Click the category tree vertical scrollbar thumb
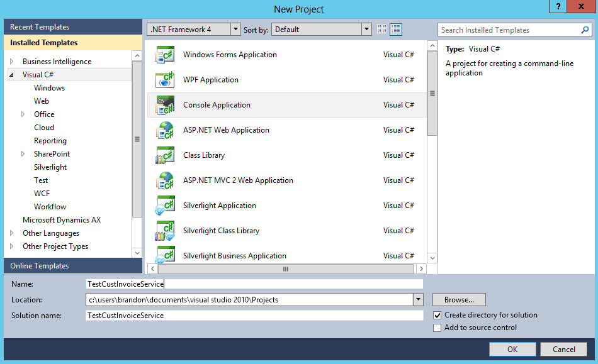598x364 pixels. click(x=137, y=139)
